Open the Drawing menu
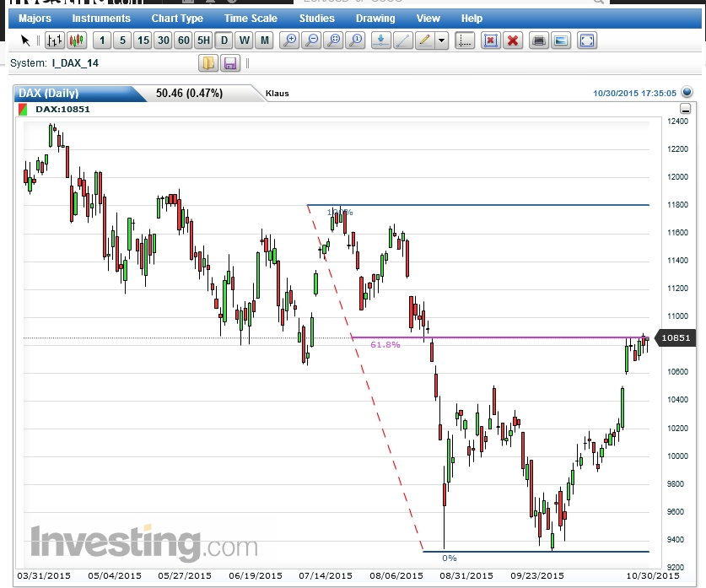 [375, 19]
